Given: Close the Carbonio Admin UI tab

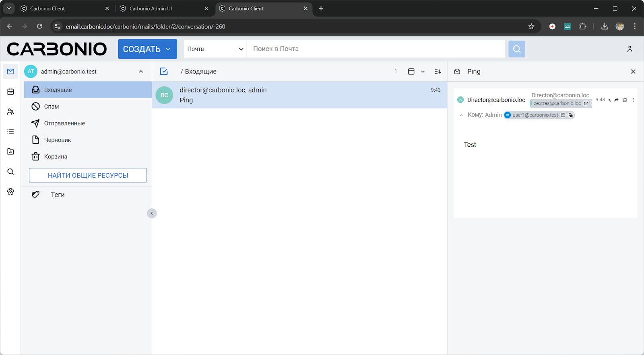Looking at the screenshot, I should point(206,8).
